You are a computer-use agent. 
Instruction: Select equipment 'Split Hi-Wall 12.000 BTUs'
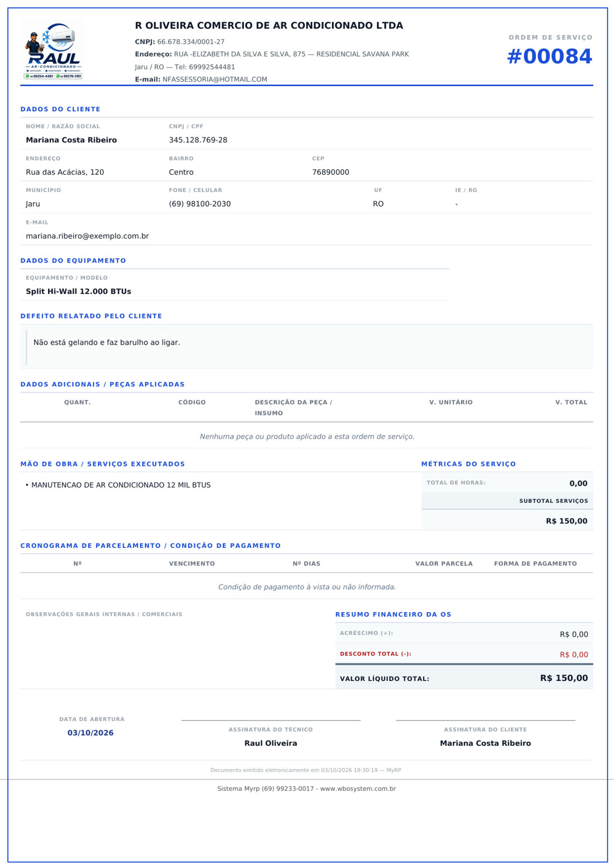tap(79, 292)
